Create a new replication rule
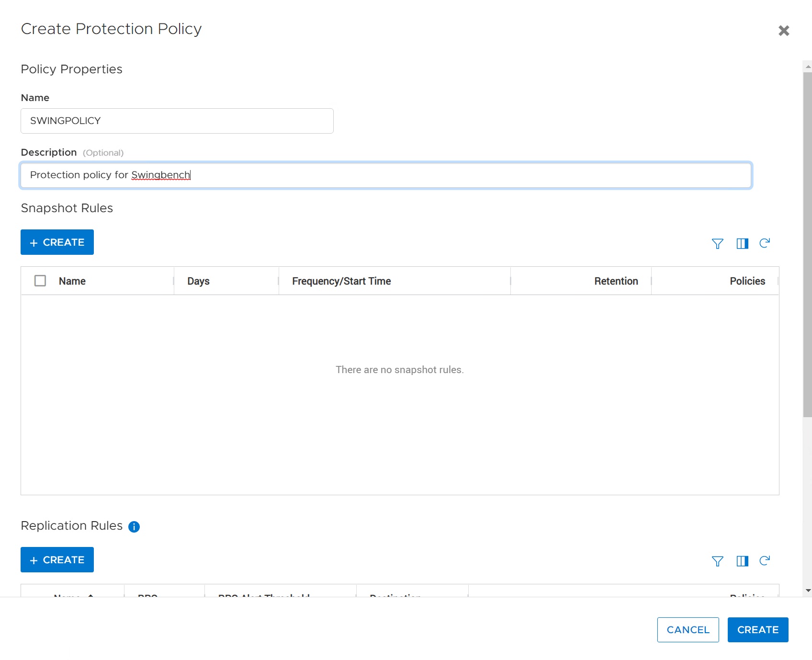 [57, 559]
